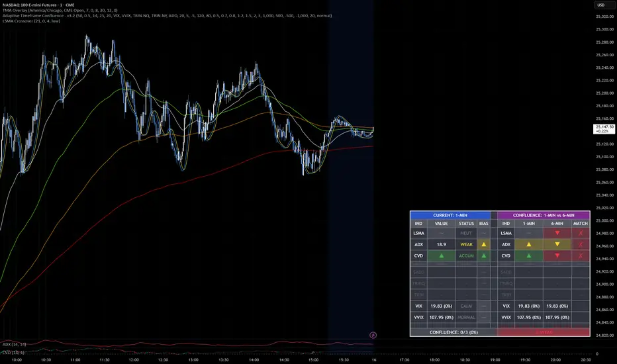Click the lightning bolt event icon
This screenshot has height=364, width=617.
click(373, 336)
